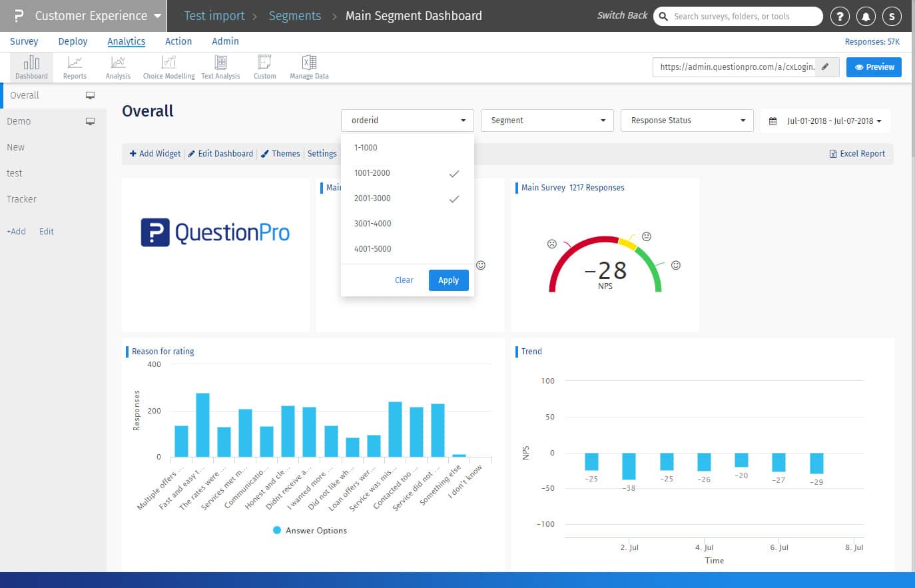Toggle the 1-1000 orderid option
Viewport: 915px width, 588px height.
tap(407, 148)
